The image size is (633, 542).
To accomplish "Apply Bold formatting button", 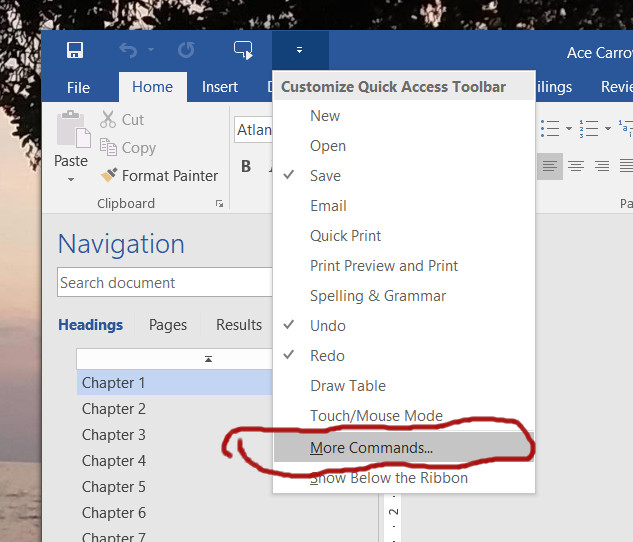I will pos(246,167).
